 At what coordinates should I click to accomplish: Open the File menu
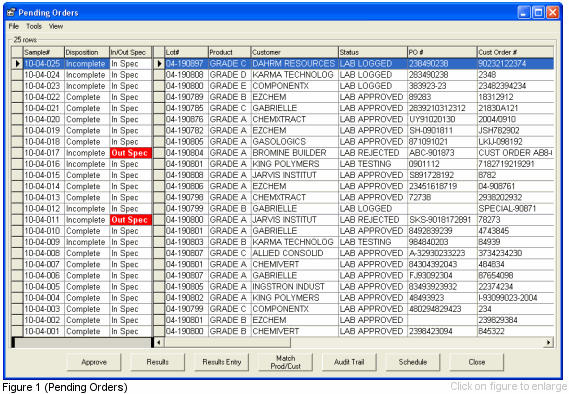coord(13,26)
